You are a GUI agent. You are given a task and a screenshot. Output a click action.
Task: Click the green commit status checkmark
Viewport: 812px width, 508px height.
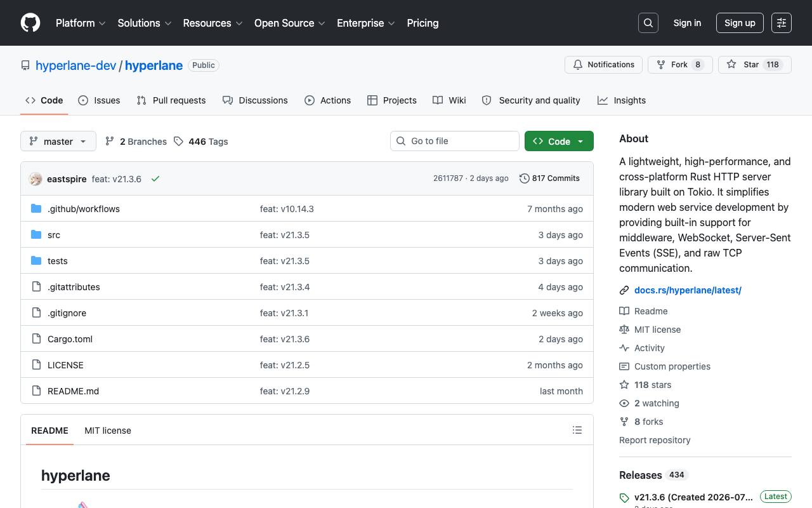[x=155, y=179]
